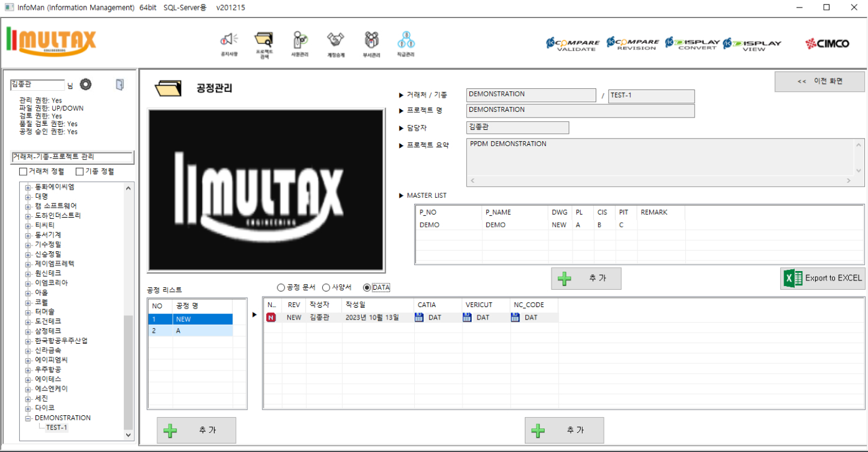Select 터머솔 in customer tree

(x=44, y=311)
